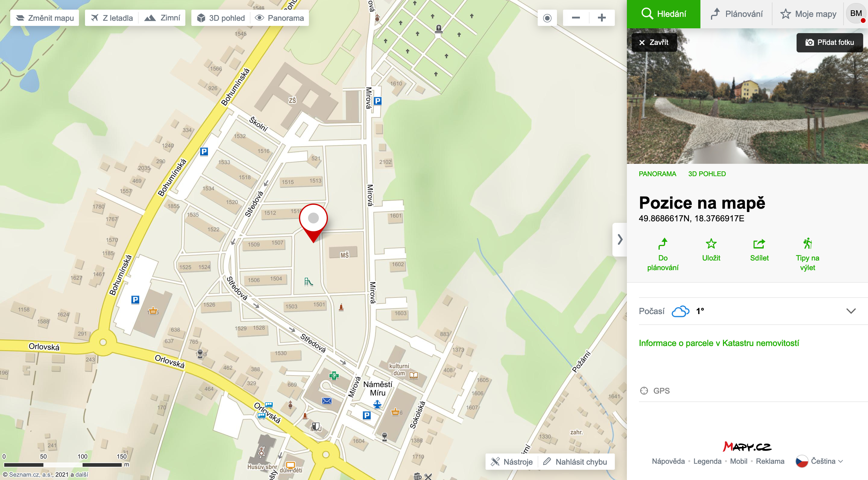Save the location with the Uložit star
Viewport: 868px width, 480px height.
coord(711,250)
